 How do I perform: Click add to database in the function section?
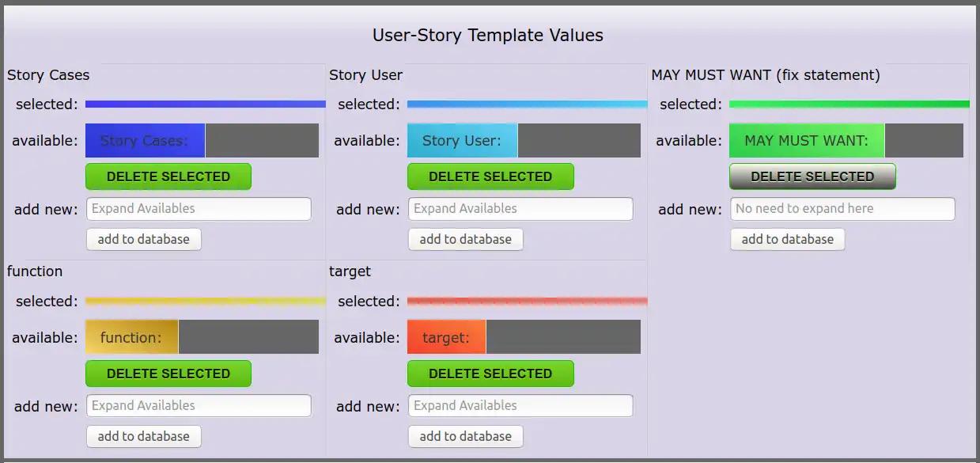(x=143, y=436)
